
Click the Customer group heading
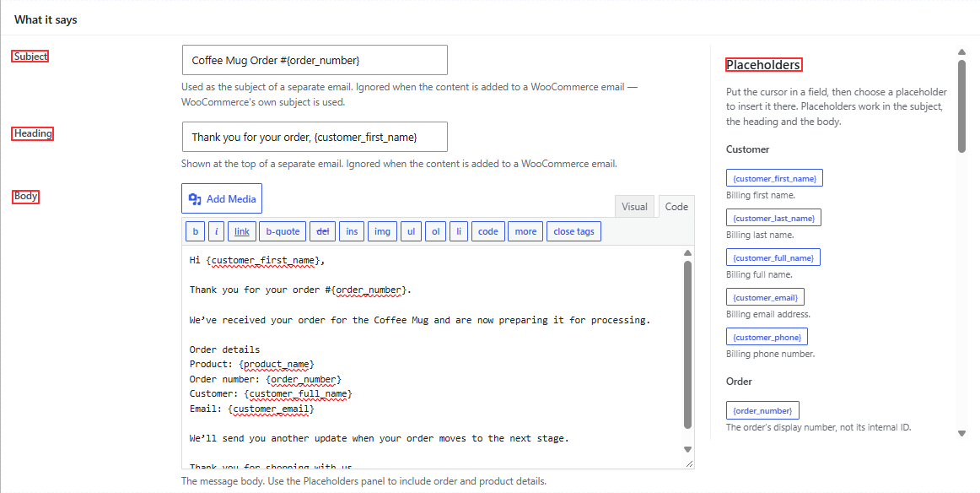coord(747,149)
